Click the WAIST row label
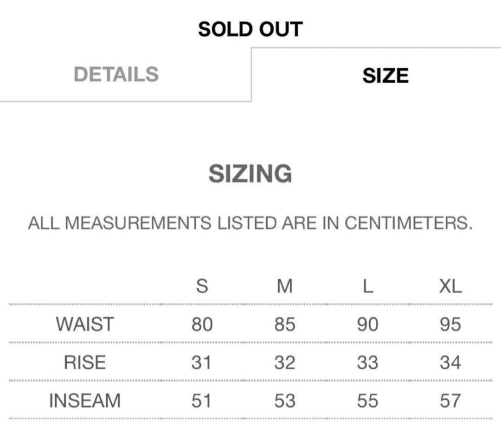 click(85, 324)
